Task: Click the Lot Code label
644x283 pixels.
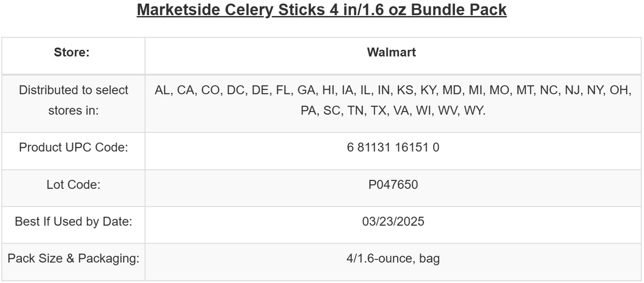Action: click(x=74, y=185)
